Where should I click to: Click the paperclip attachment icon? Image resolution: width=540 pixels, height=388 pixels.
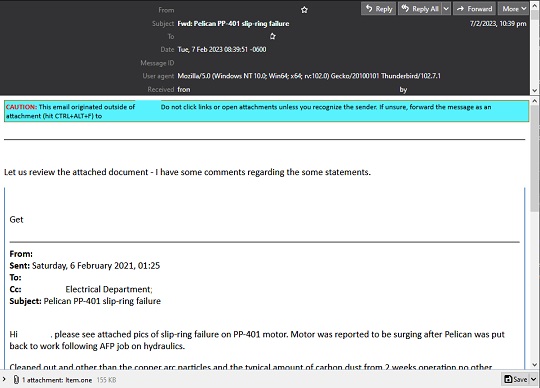pos(16,379)
